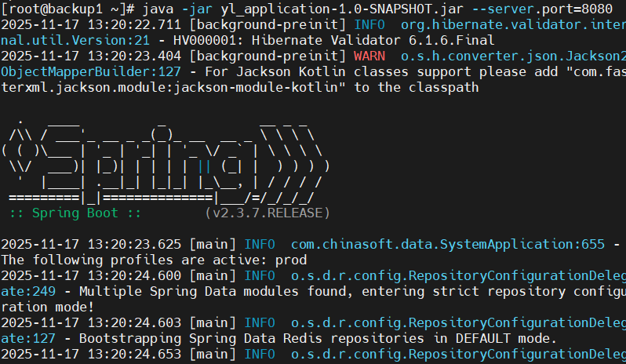Click the jar name "yl_application-1.0-SNAPSHOT.jar"
This screenshot has height=364, width=626.
point(342,9)
